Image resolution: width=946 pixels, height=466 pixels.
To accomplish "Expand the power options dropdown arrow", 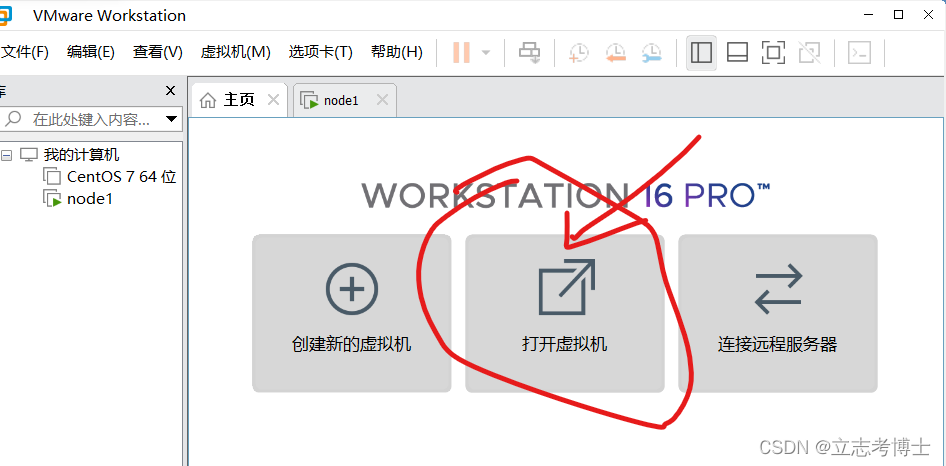I will (486, 53).
